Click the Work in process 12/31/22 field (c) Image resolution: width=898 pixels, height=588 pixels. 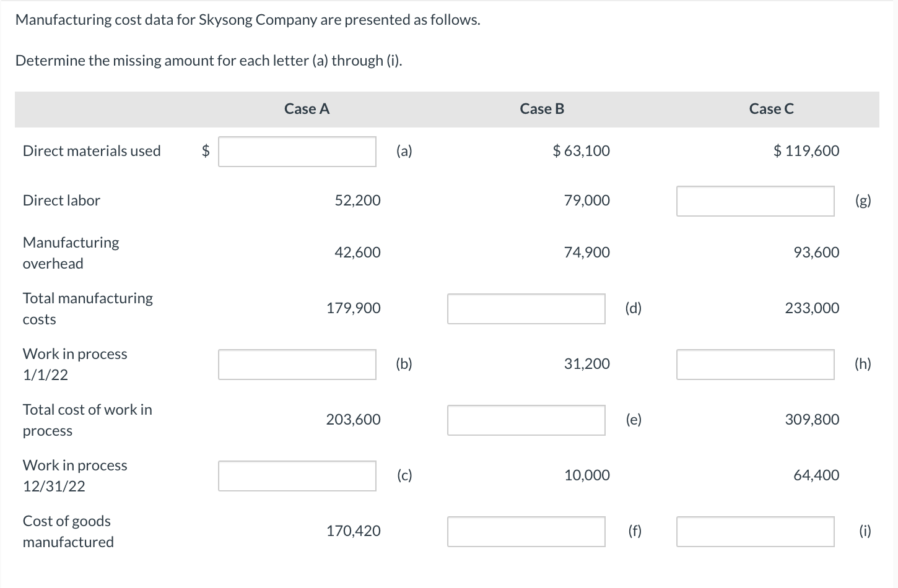coord(297,476)
